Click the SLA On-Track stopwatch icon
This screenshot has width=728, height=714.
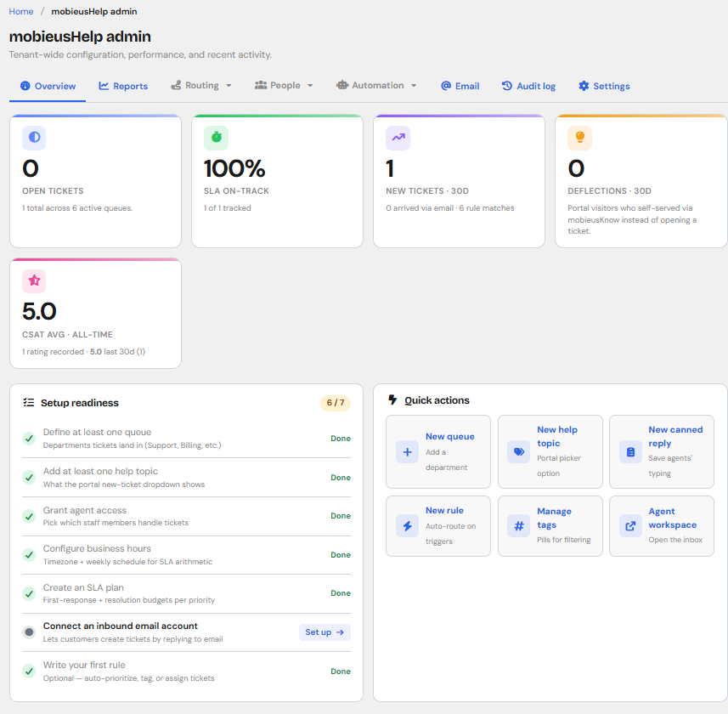pos(216,138)
